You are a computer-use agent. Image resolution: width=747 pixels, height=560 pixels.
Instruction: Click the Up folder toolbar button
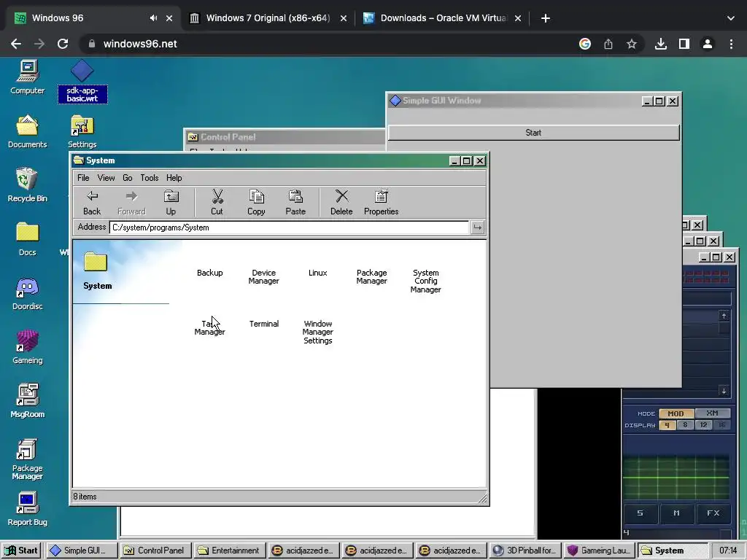(x=171, y=203)
